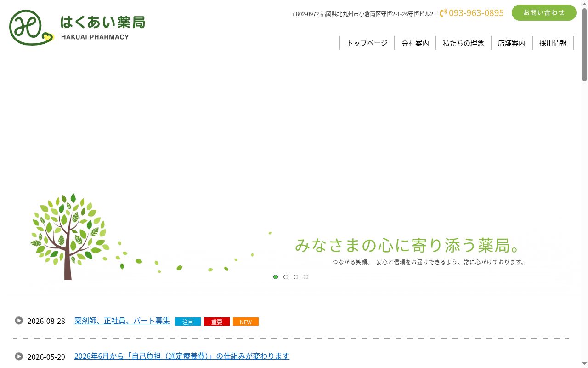
Task: Click the page's vertical scrollbar thumb
Action: [584, 44]
